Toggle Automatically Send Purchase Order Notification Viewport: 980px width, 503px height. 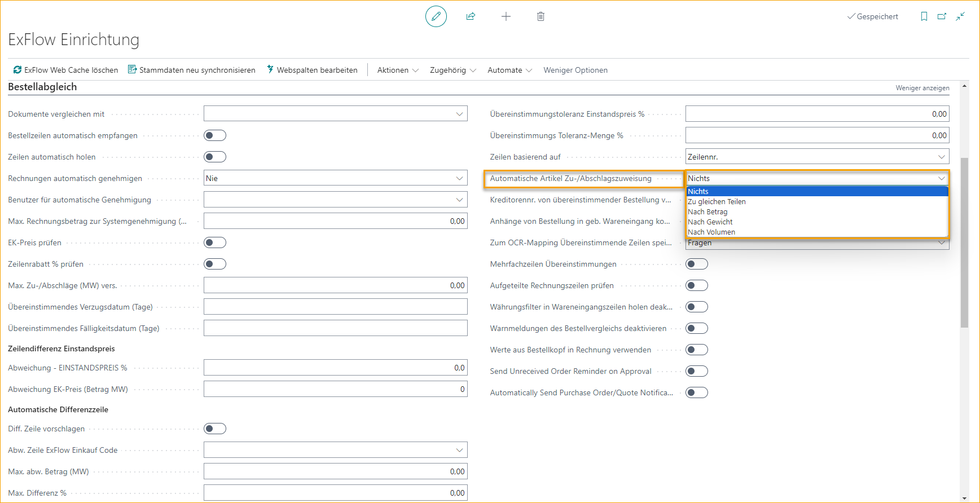[x=697, y=392]
